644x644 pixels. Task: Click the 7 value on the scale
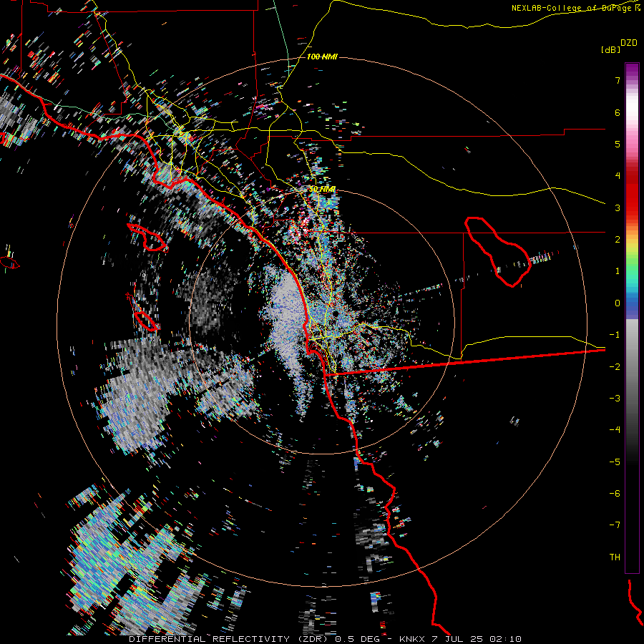tap(618, 80)
